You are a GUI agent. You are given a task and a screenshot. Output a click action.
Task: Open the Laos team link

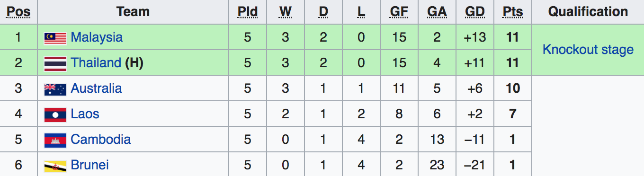(85, 114)
